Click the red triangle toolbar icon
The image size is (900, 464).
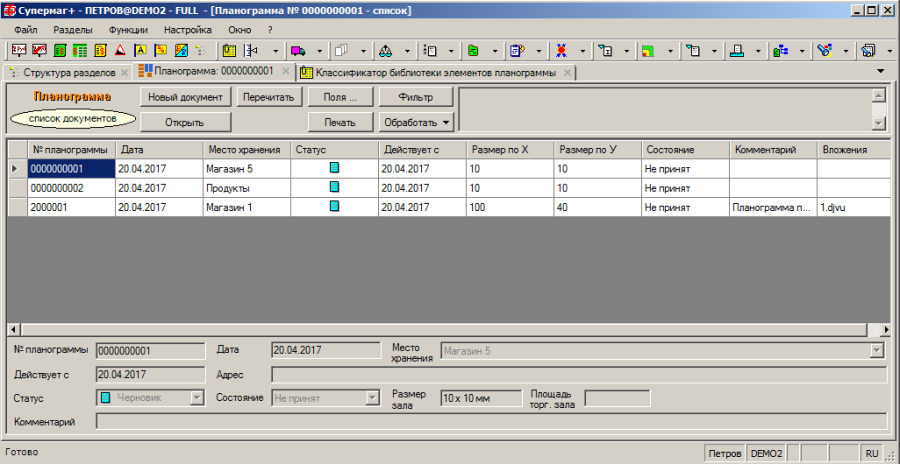tap(120, 51)
